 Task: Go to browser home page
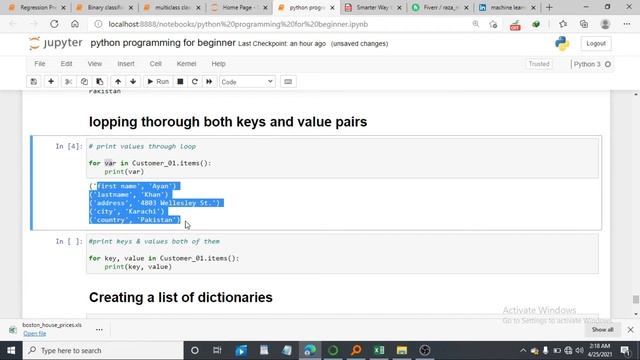pos(75,24)
